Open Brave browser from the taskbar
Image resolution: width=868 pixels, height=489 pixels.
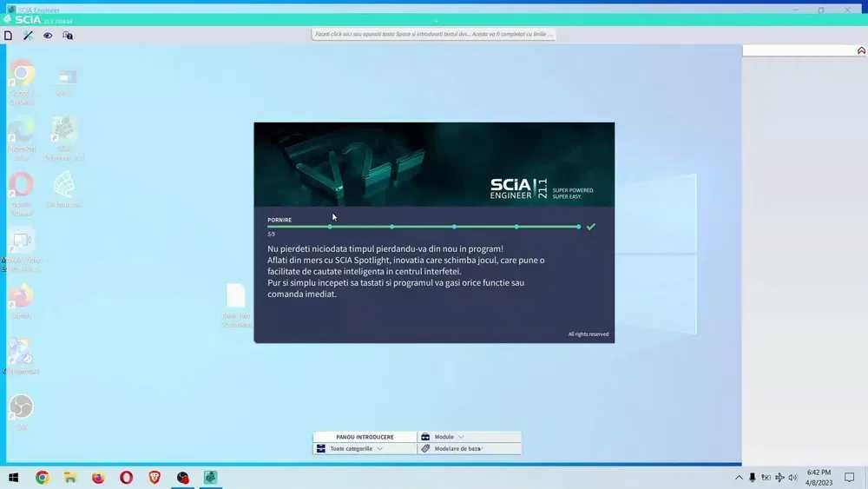(155, 478)
